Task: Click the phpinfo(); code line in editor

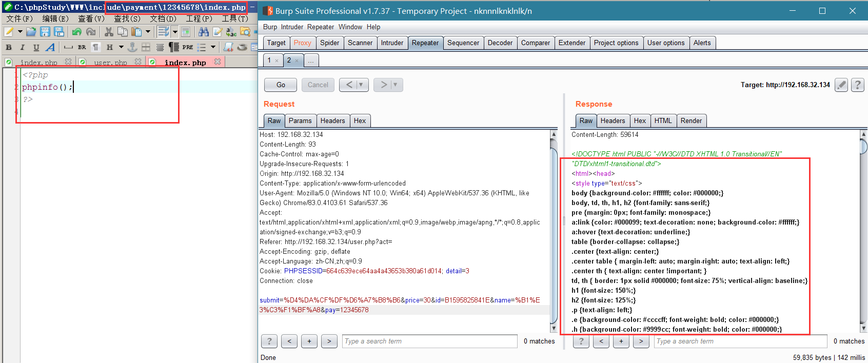Action: pos(47,87)
